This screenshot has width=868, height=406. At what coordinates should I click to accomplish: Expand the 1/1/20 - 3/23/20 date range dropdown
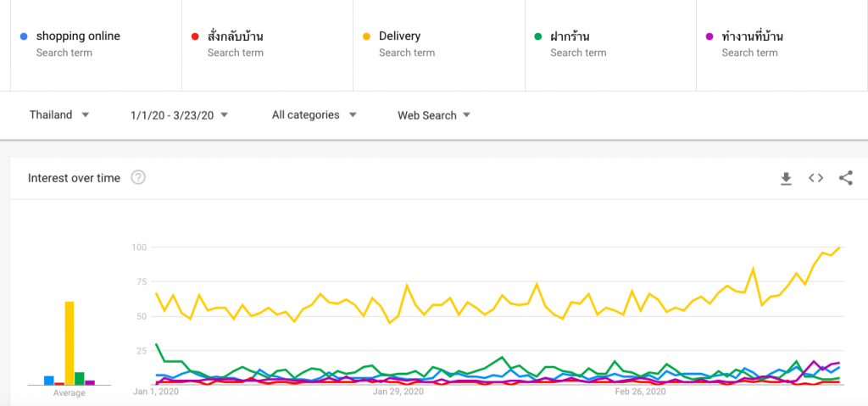point(180,115)
